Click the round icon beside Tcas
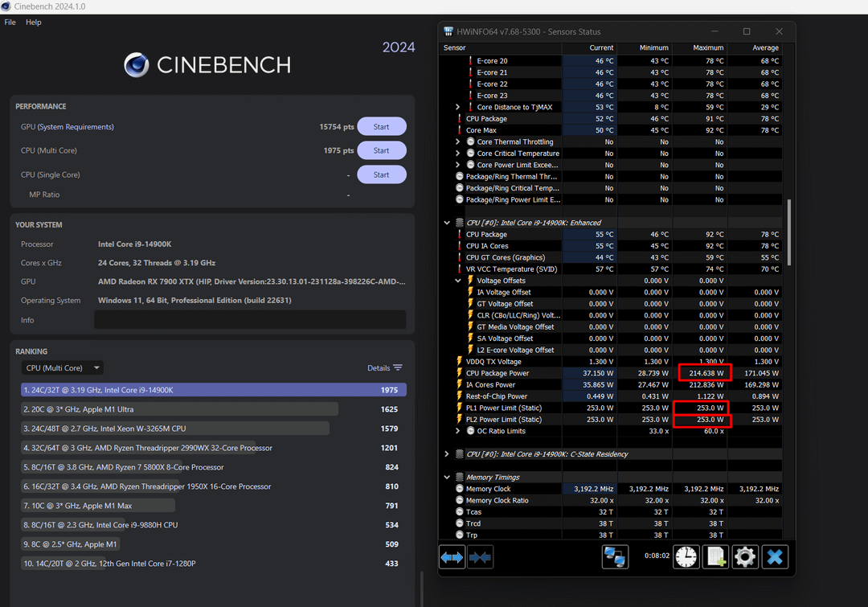This screenshot has height=607, width=868. 460,512
